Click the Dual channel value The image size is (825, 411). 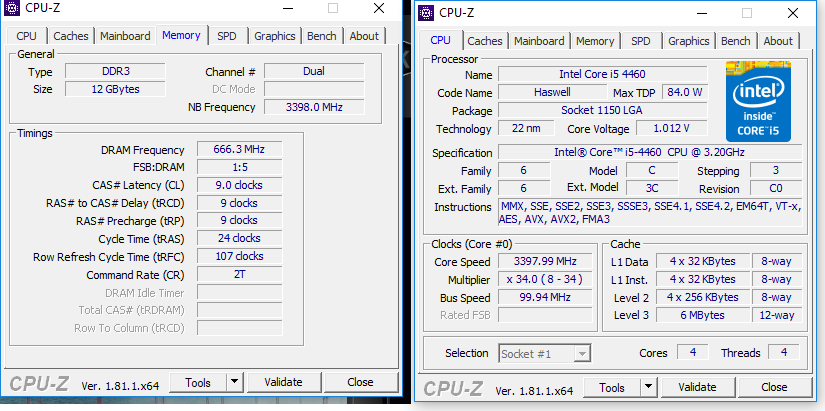(x=314, y=71)
